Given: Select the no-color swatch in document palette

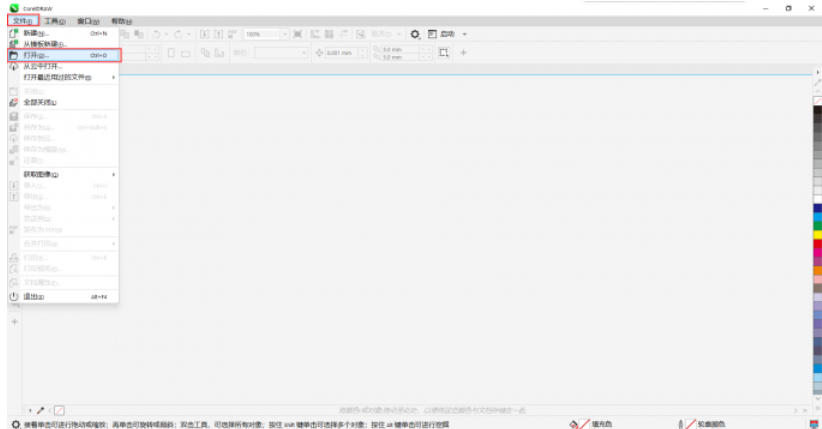Looking at the screenshot, I should pos(59,410).
